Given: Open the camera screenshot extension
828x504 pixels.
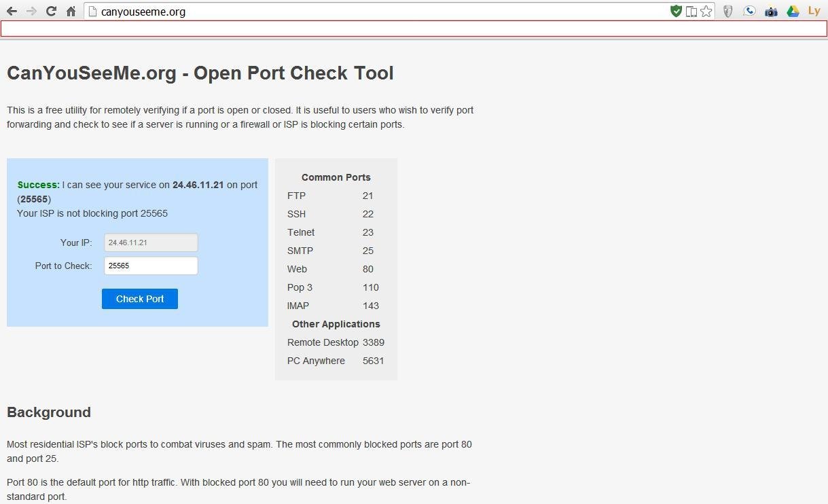Looking at the screenshot, I should 771,12.
